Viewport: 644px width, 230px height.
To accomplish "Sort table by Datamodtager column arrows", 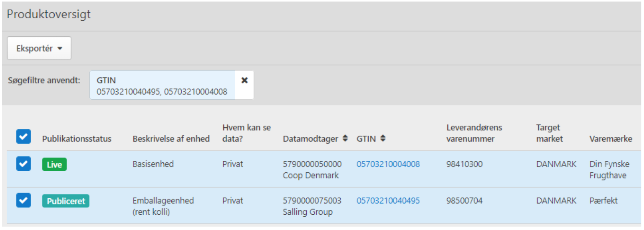I will [x=345, y=138].
